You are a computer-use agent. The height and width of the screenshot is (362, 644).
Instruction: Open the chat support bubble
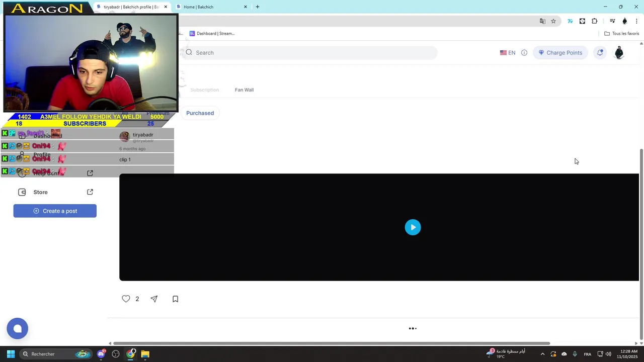pyautogui.click(x=17, y=329)
